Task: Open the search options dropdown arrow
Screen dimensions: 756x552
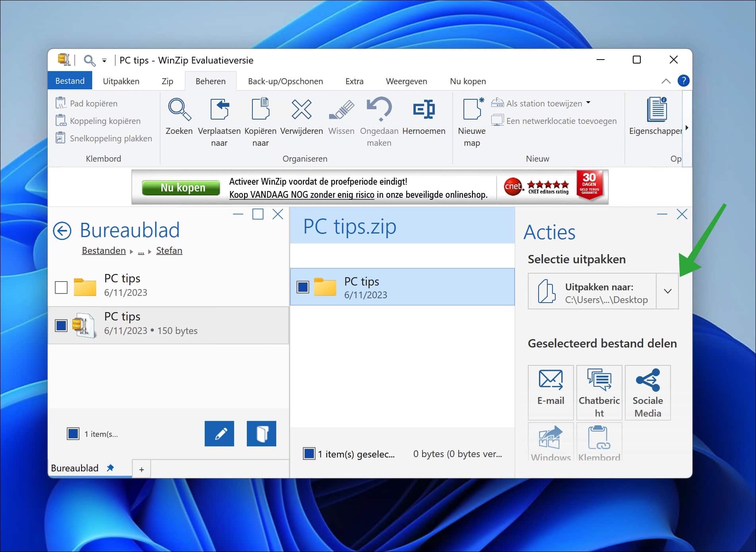Action: pyautogui.click(x=104, y=60)
